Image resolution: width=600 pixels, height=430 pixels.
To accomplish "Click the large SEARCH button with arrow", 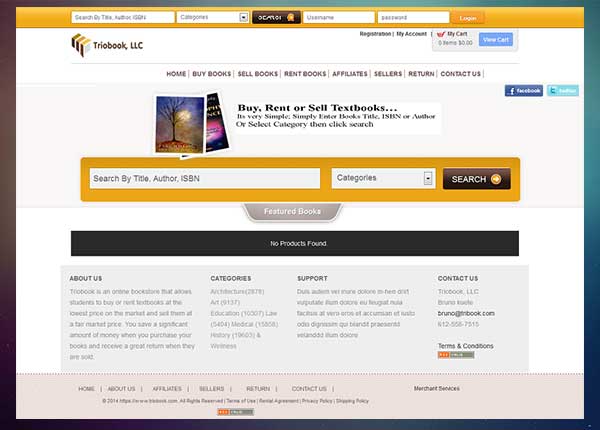I will pos(476,179).
